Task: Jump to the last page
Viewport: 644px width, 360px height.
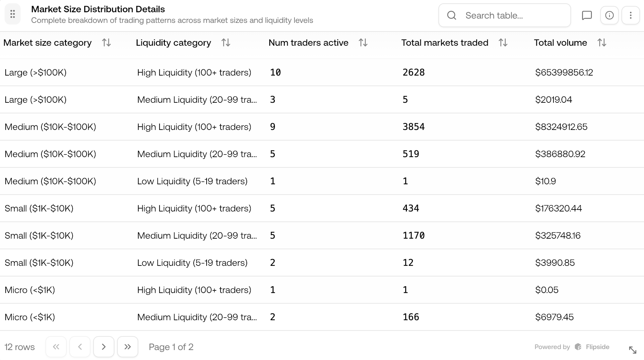Action: pos(128,346)
